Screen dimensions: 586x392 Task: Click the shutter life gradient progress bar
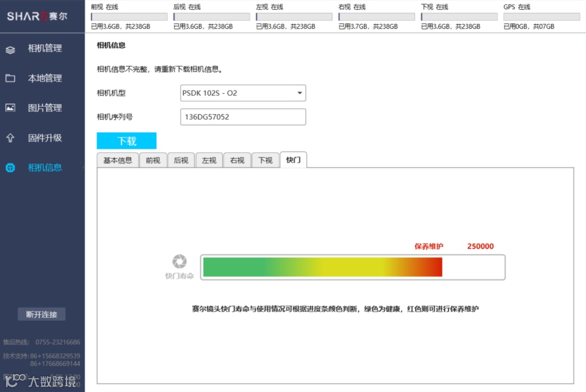(x=353, y=267)
